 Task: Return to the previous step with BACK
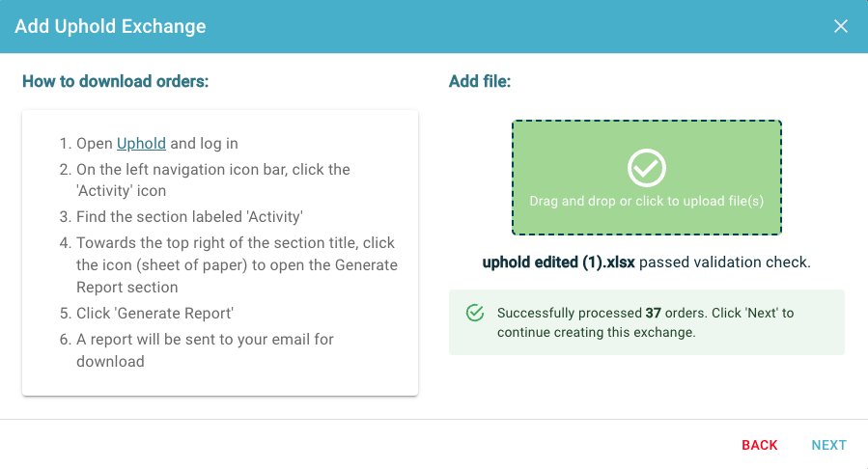tap(760, 445)
